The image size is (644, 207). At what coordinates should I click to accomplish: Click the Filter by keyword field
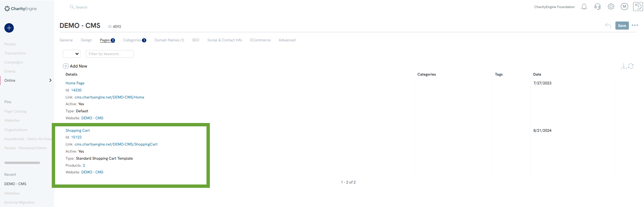[x=110, y=54]
